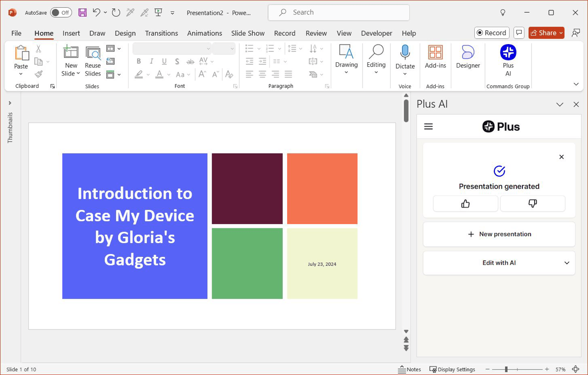The width and height of the screenshot is (588, 375).
Task: Collapse the ribbon with the chevron
Action: coord(576,84)
